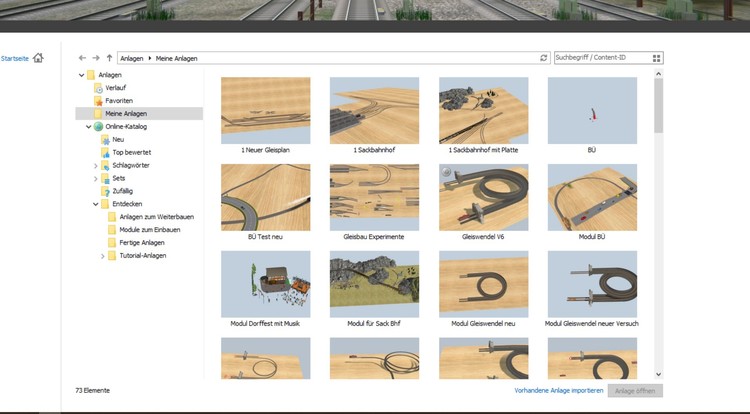Select Top bewertet in the catalog

pos(131,152)
